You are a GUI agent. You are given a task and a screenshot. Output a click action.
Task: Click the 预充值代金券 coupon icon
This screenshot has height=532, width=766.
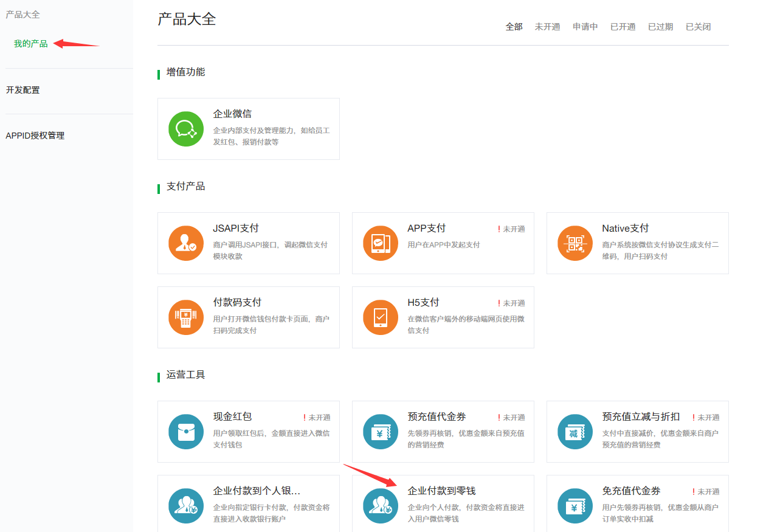click(x=381, y=432)
